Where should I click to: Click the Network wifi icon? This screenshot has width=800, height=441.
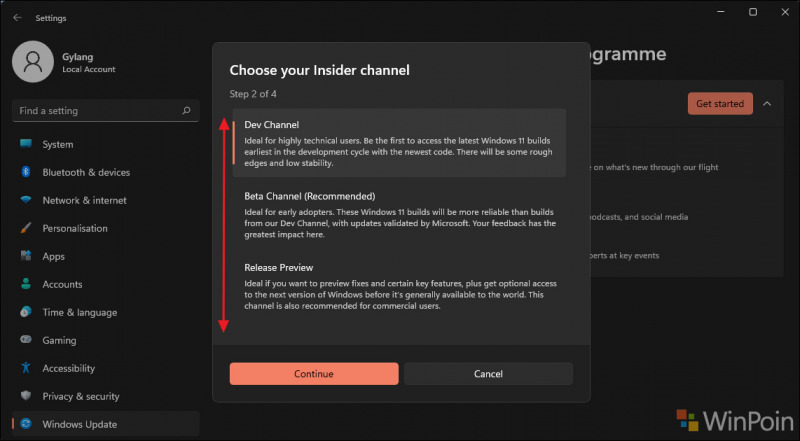[26, 200]
